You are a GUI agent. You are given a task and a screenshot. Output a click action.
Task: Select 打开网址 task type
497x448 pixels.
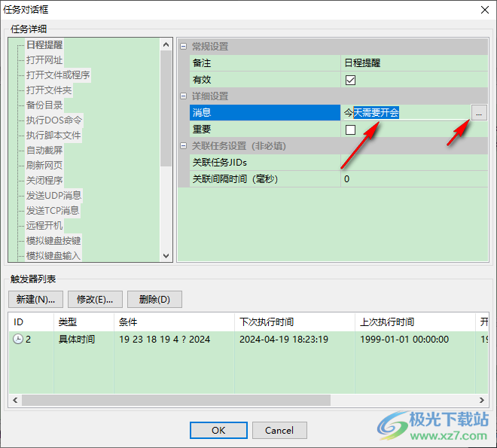[44, 60]
